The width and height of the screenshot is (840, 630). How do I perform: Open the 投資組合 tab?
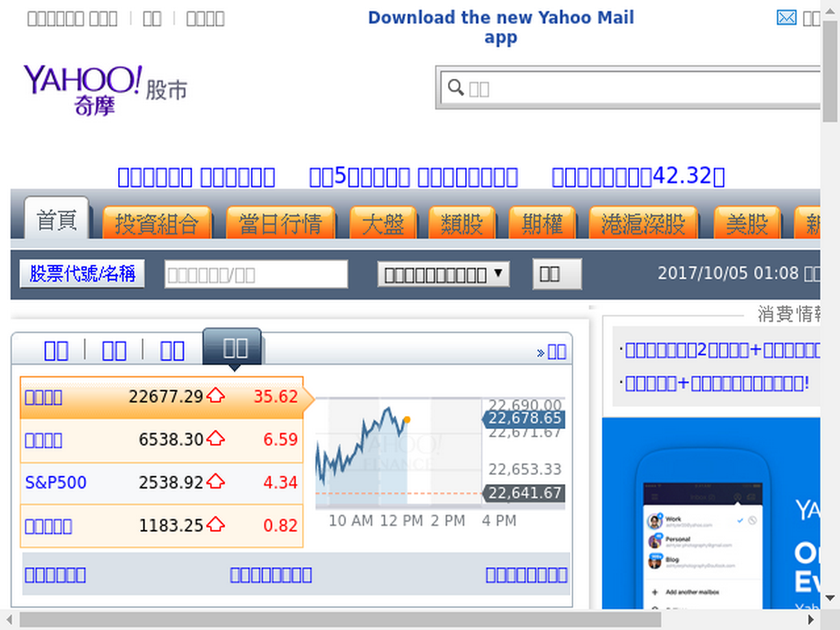pyautogui.click(x=157, y=223)
